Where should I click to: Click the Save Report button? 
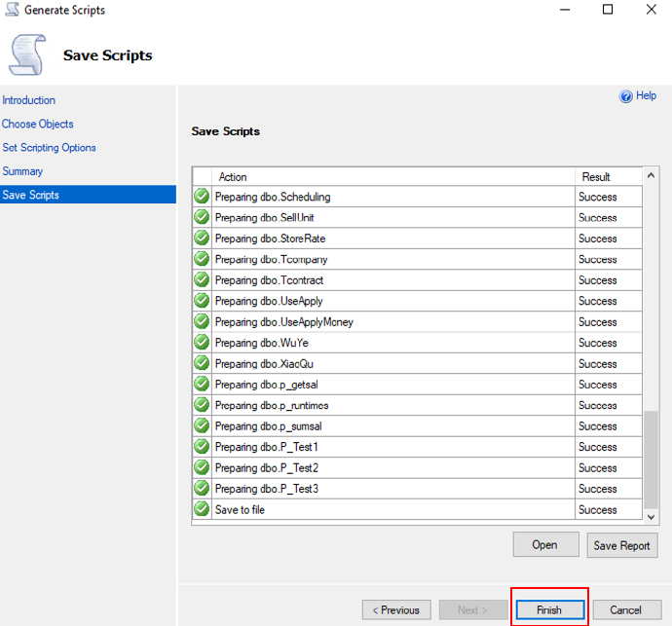pos(622,545)
